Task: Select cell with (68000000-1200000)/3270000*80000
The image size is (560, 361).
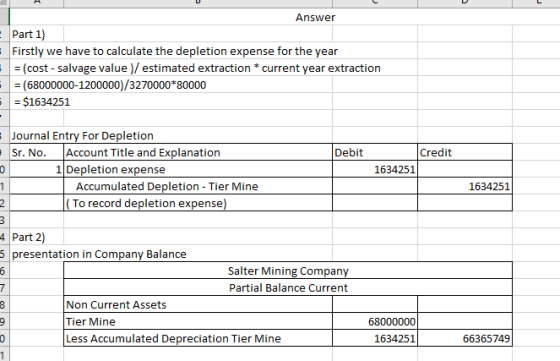Action: [x=110, y=85]
